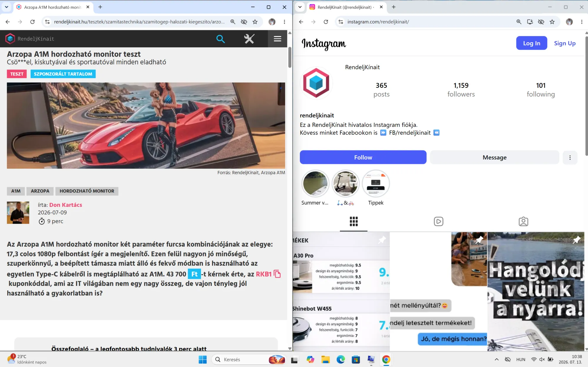
Task: Bookmark the rendeljkinait.hu page with the star
Action: 255,22
